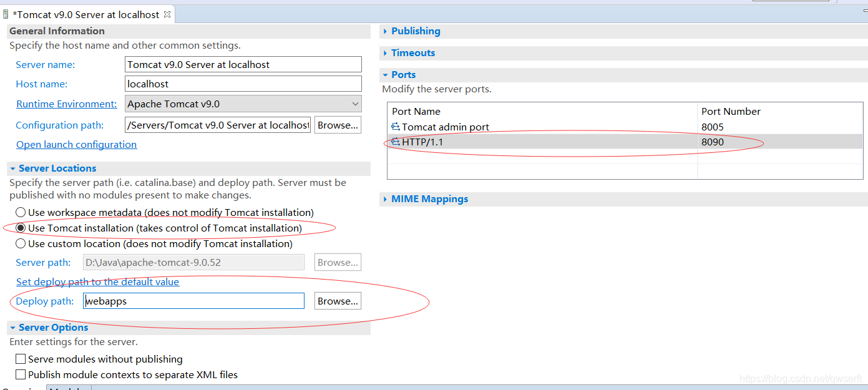This screenshot has width=868, height=390.
Task: Collapse the Server Locations section
Action: click(x=12, y=168)
